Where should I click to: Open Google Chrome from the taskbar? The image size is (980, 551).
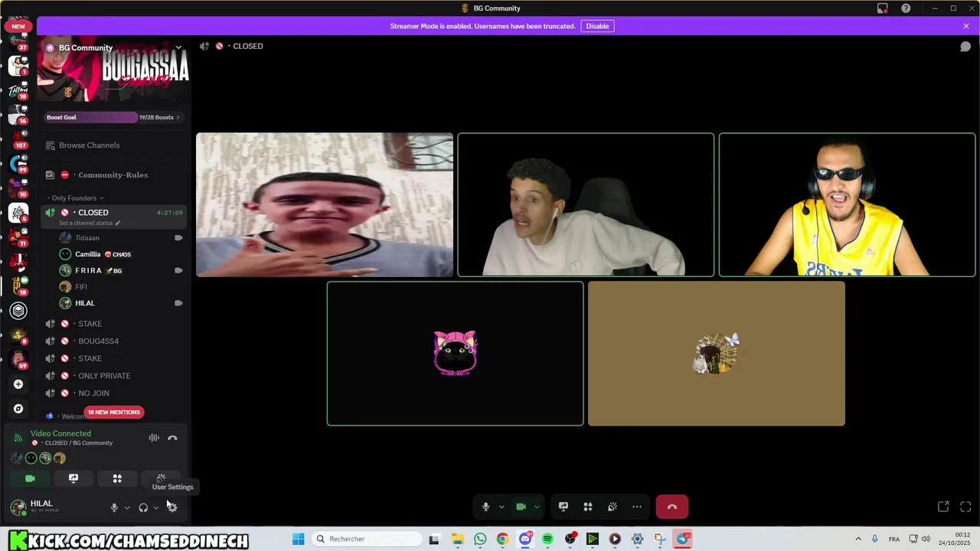click(502, 539)
